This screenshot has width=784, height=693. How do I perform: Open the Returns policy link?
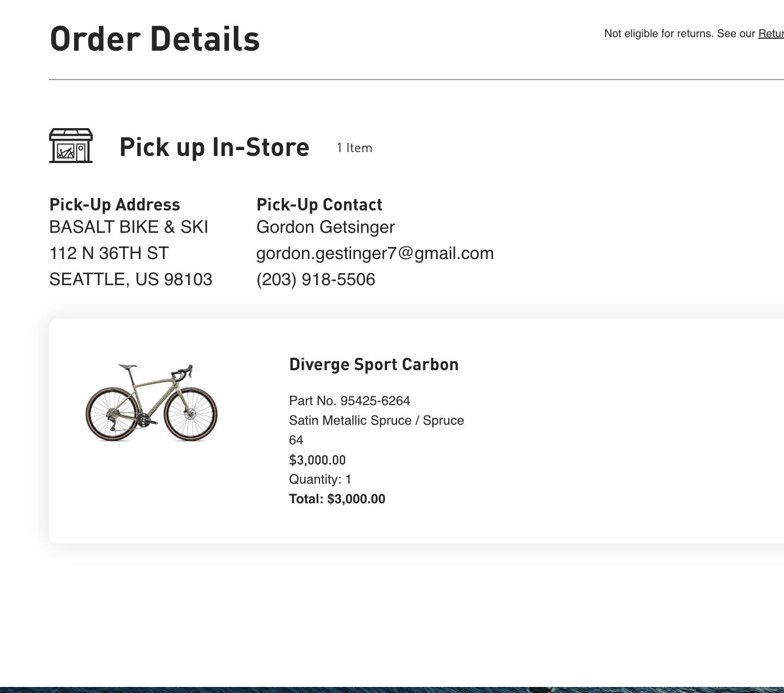771,34
